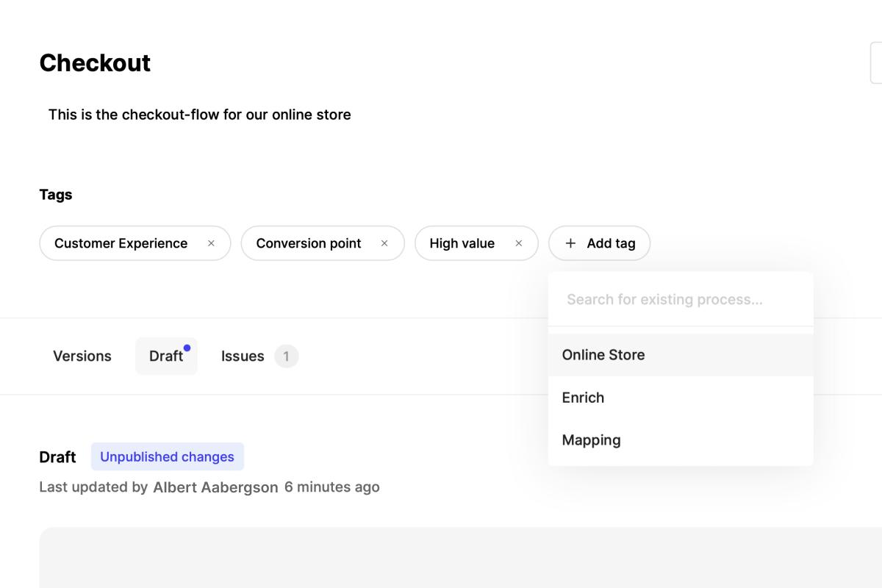The width and height of the screenshot is (882, 588).
Task: Remove the High value tag
Action: 519,243
